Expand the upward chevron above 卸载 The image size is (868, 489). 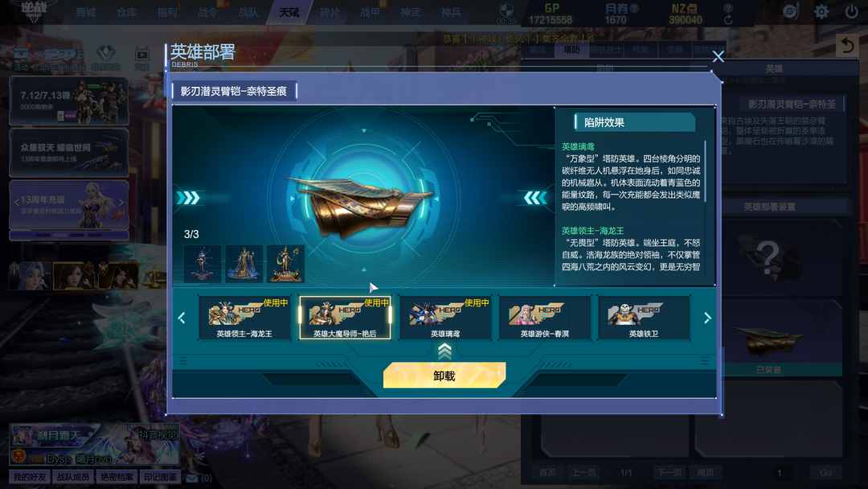coord(444,351)
